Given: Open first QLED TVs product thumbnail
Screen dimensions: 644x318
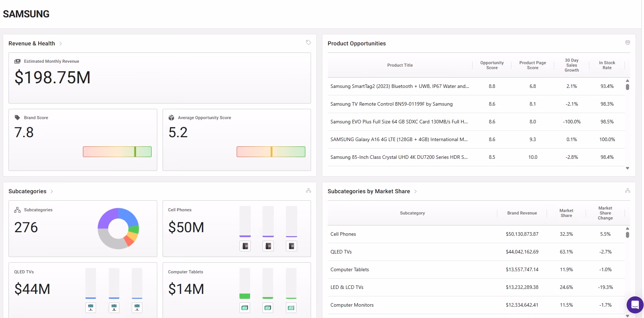Looking at the screenshot, I should tap(91, 308).
